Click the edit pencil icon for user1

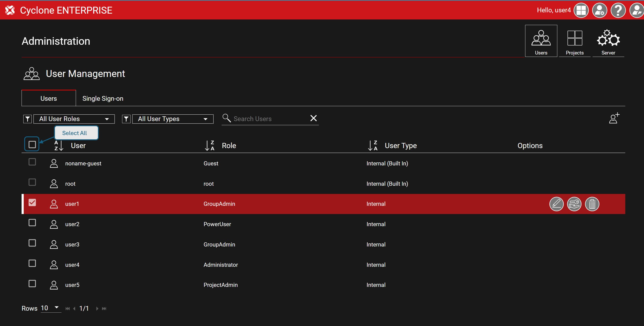[x=556, y=204]
